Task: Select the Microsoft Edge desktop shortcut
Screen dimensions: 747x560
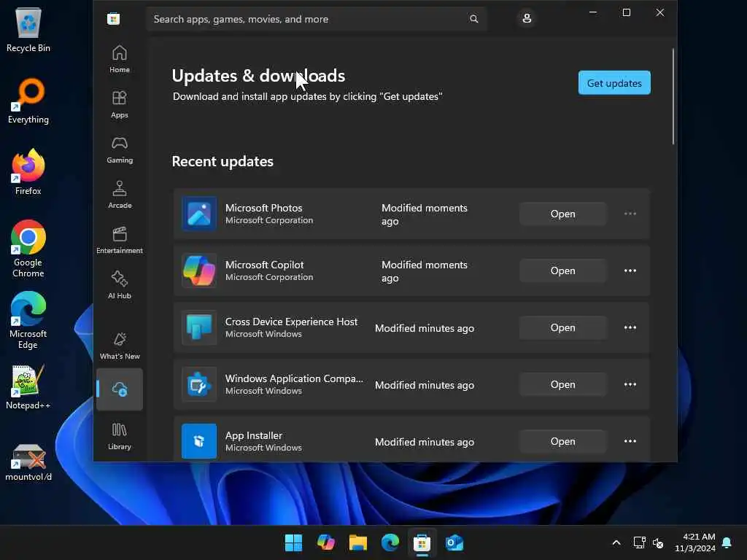Action: click(x=28, y=320)
